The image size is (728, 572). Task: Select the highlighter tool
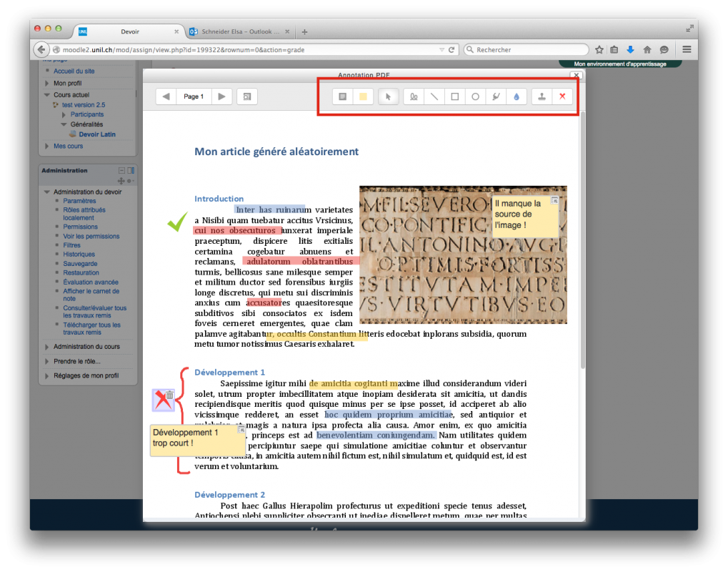[x=496, y=97]
